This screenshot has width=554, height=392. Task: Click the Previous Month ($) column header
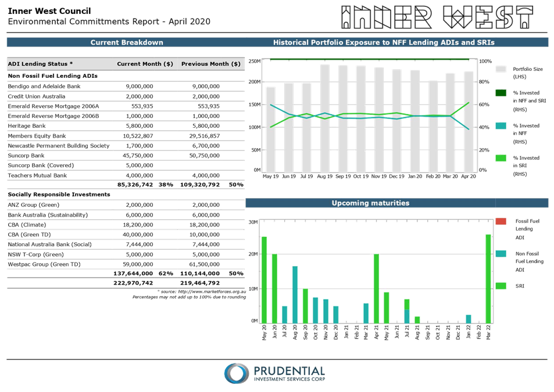tap(210, 64)
